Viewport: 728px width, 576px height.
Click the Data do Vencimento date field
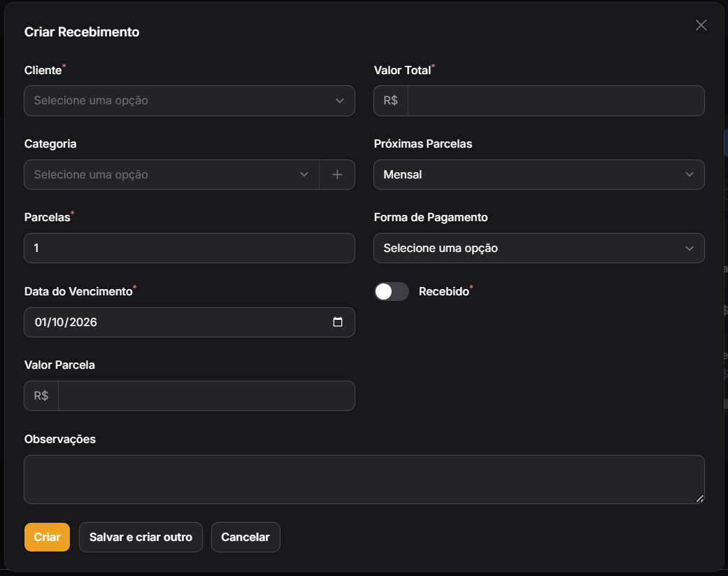190,322
